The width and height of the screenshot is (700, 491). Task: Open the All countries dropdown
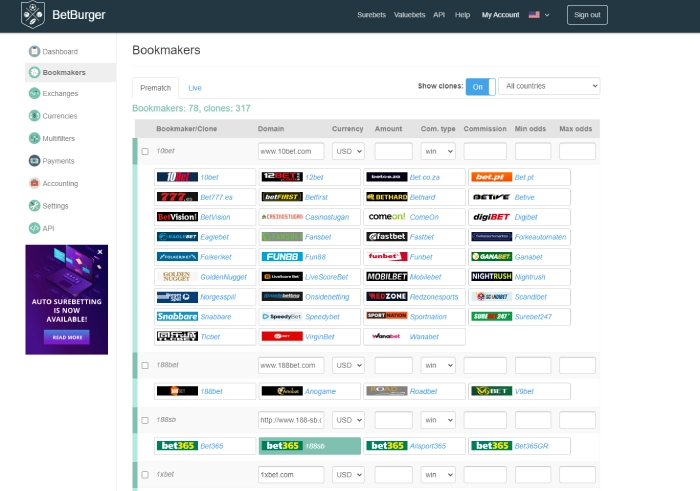pos(548,87)
